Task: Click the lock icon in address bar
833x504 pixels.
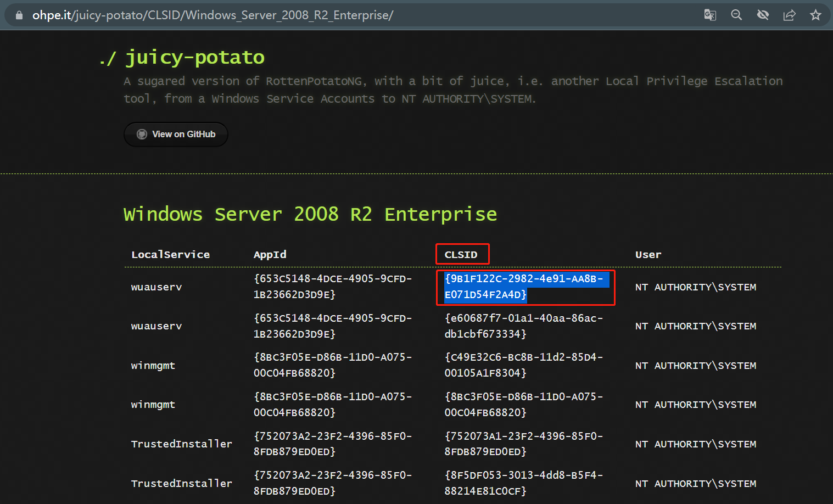Action: point(19,15)
